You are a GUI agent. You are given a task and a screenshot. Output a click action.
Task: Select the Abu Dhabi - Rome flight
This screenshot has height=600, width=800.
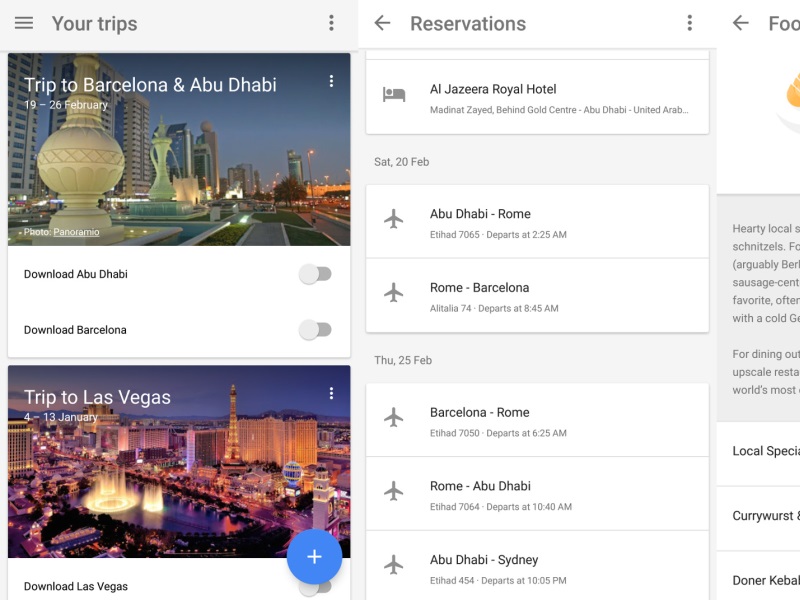coord(537,222)
